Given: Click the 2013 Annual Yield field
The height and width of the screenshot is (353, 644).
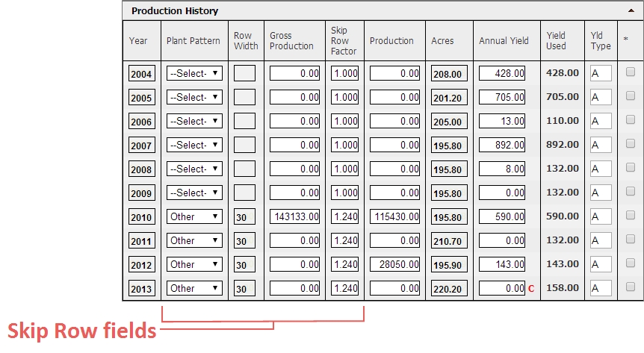Looking at the screenshot, I should click(502, 288).
